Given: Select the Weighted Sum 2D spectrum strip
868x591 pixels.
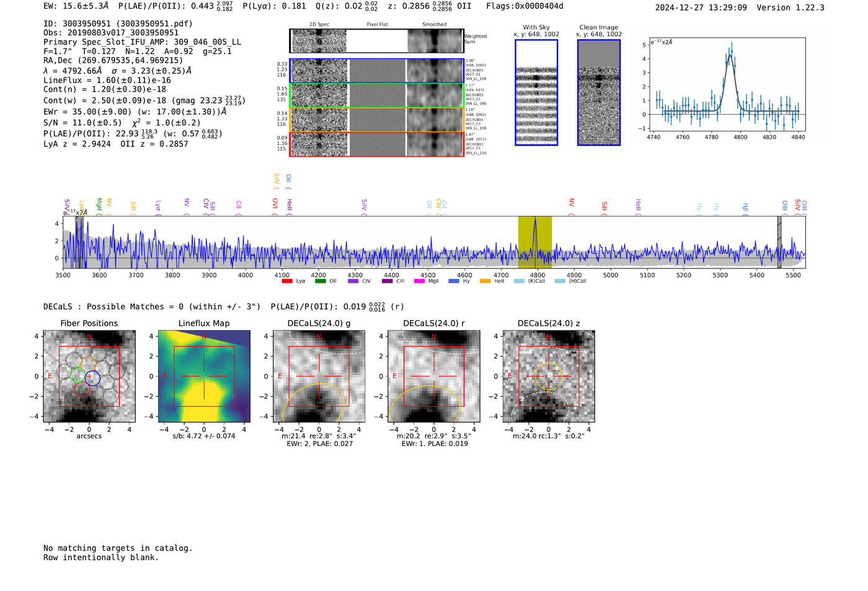Looking at the screenshot, I should 376,41.
